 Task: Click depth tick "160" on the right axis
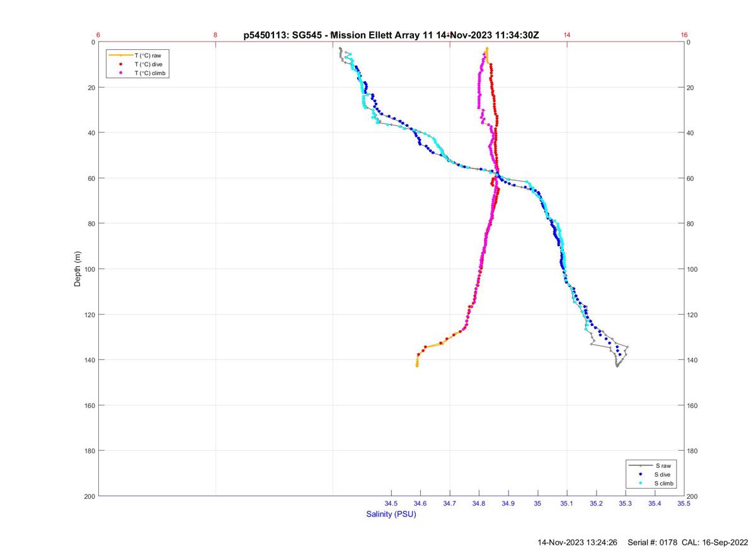[694, 405]
